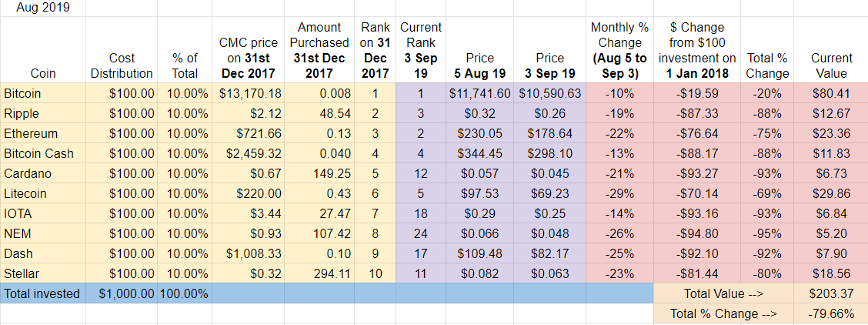Click the 'Coin' column header

click(x=42, y=50)
